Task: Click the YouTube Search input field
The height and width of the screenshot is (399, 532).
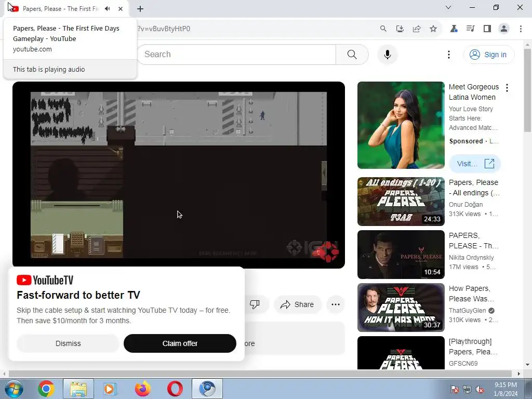Action: point(236,54)
